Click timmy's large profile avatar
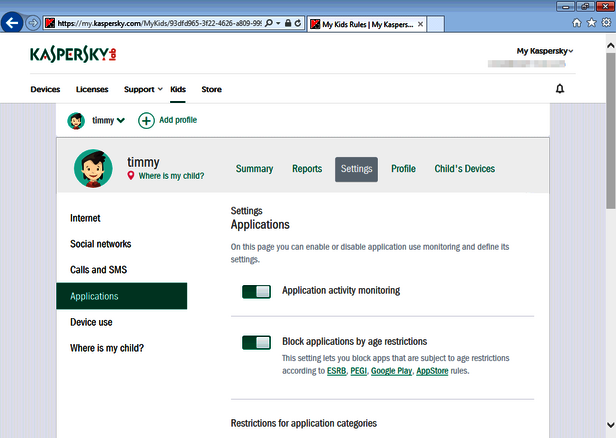 92,169
